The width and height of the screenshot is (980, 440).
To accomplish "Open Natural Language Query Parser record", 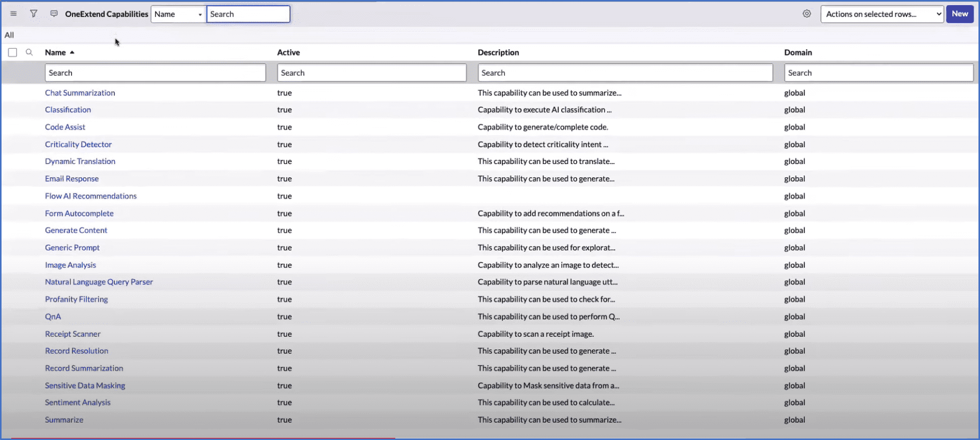I will pyautogui.click(x=99, y=282).
